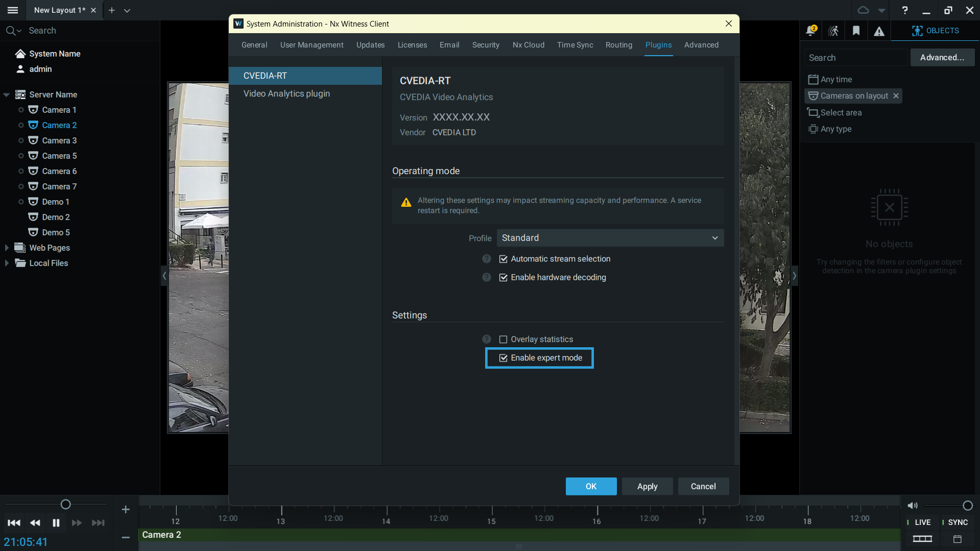The width and height of the screenshot is (980, 551).
Task: Rewind playback
Action: tap(35, 523)
